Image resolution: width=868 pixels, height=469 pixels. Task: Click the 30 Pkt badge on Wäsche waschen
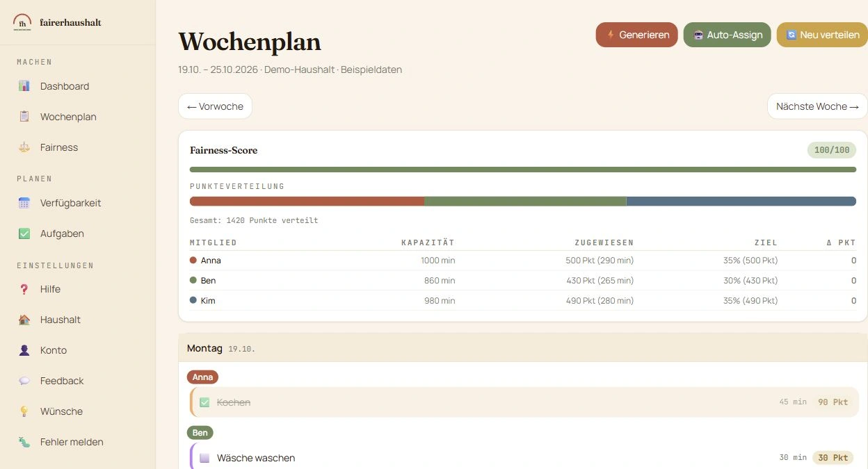(833, 458)
